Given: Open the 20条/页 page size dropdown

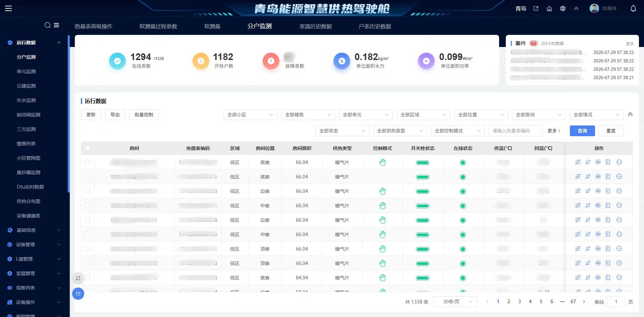Looking at the screenshot, I should coord(455,302).
